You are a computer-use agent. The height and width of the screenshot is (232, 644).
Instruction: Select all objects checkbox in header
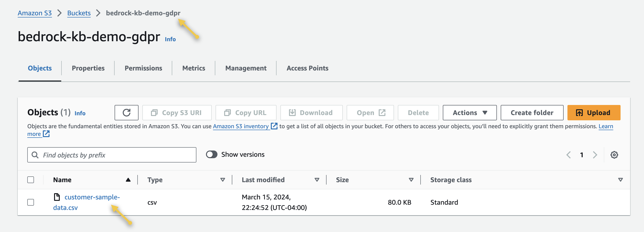(30, 180)
